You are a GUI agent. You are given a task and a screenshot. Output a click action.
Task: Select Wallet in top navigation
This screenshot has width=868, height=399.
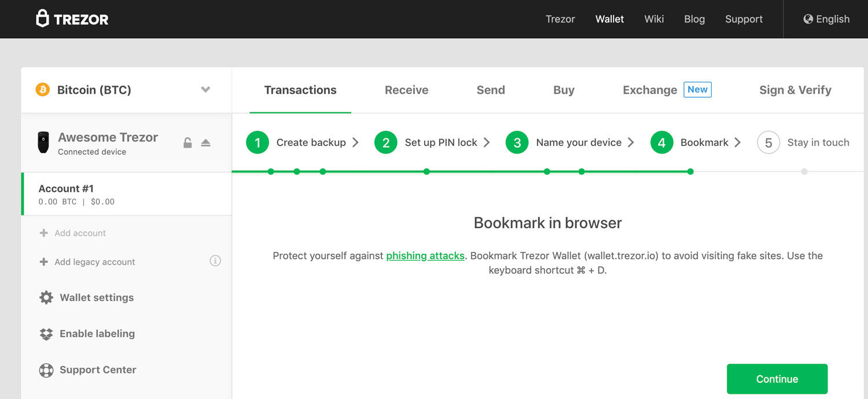pyautogui.click(x=610, y=19)
